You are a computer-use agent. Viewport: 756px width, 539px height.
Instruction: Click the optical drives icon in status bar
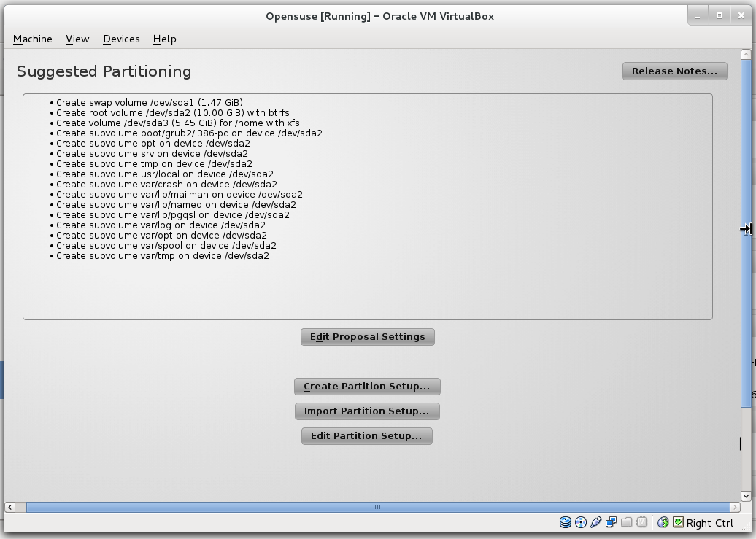click(581, 522)
